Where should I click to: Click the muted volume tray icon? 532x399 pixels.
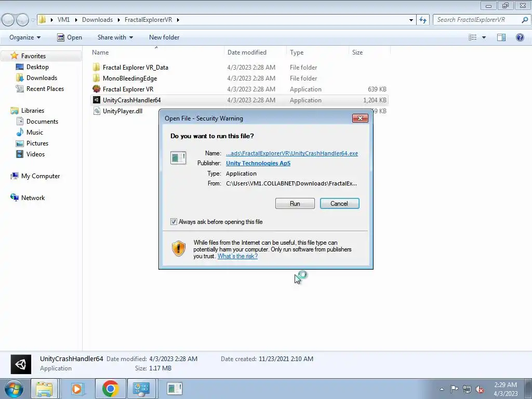point(480,390)
